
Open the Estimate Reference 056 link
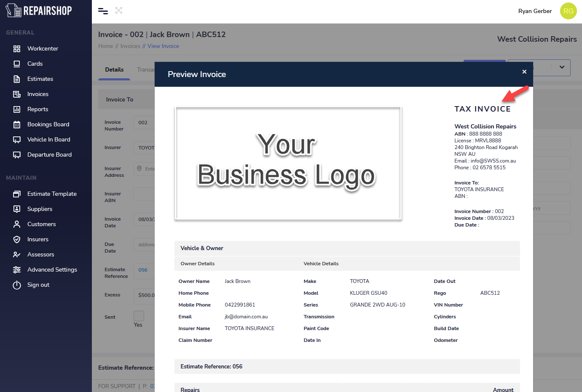[143, 270]
